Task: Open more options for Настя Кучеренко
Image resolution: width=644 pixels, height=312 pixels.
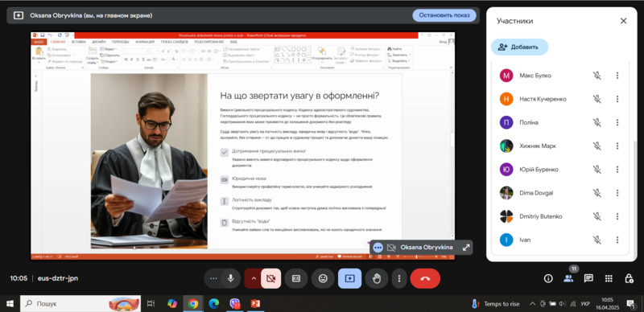Action: (617, 99)
